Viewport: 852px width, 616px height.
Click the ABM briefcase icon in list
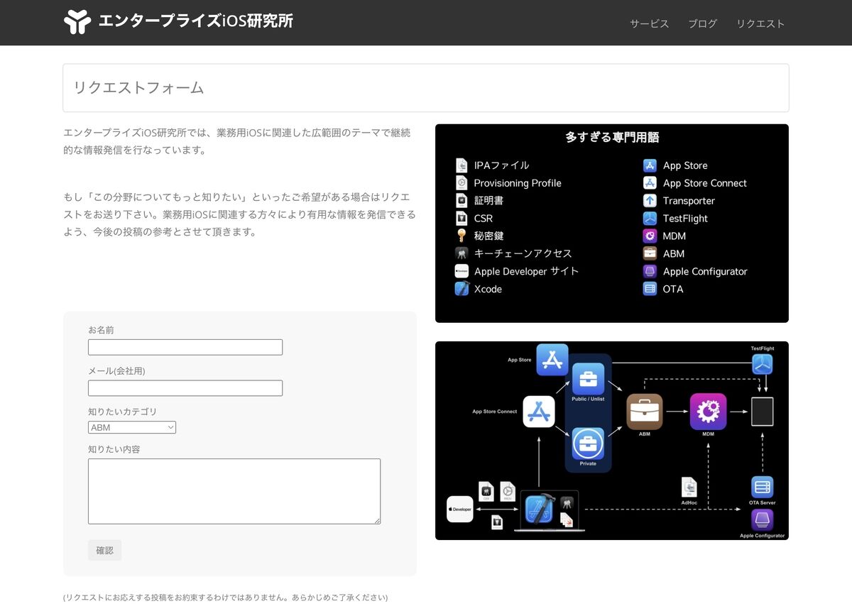point(650,253)
